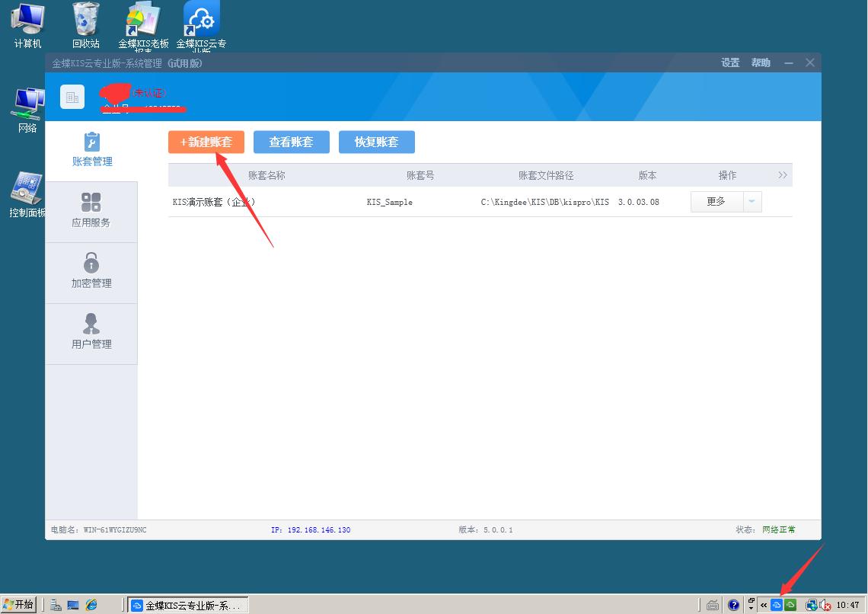
Task: Click the on-screen keyboard tray icon
Action: [713, 605]
